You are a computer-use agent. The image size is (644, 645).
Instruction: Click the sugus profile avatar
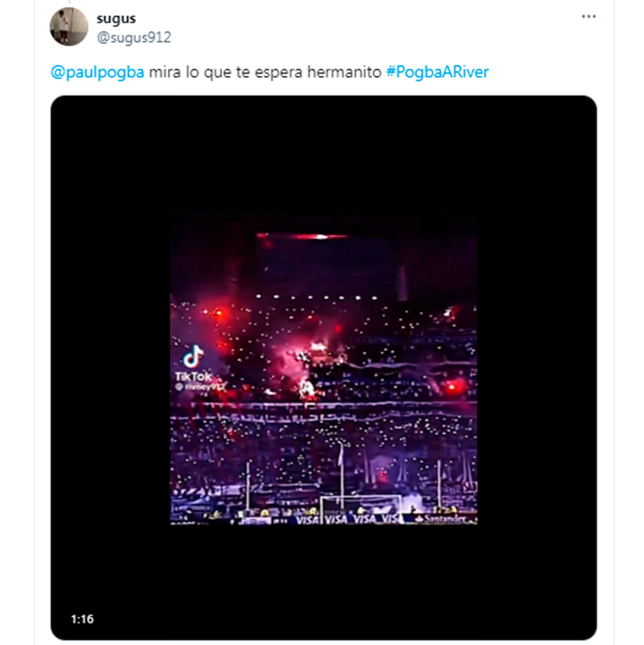click(x=69, y=26)
